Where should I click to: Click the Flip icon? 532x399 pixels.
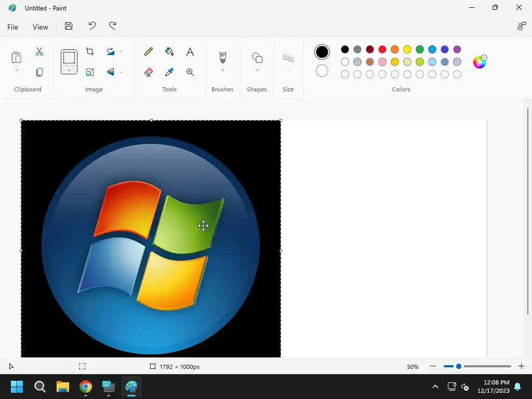pos(111,72)
